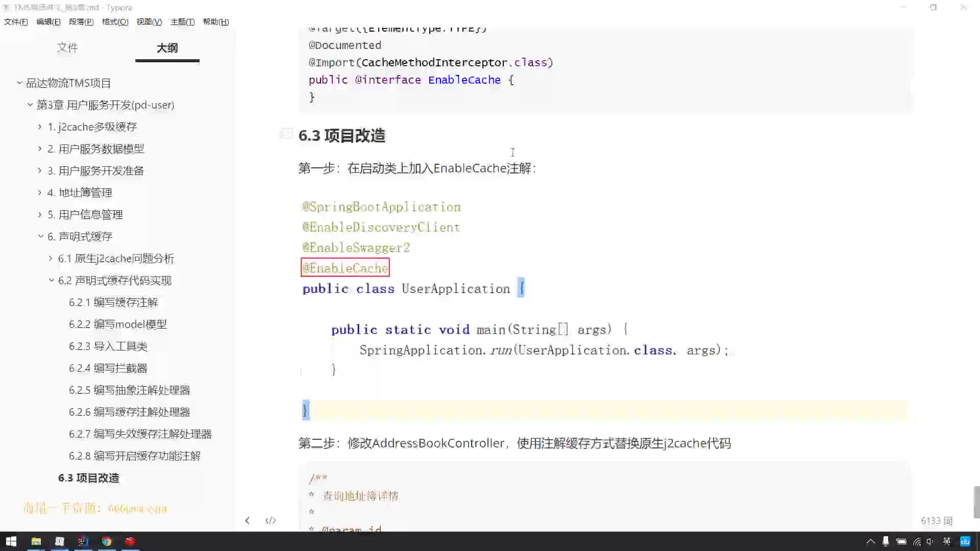Open volume tray icon
The width and height of the screenshot is (980, 551).
coord(930,541)
